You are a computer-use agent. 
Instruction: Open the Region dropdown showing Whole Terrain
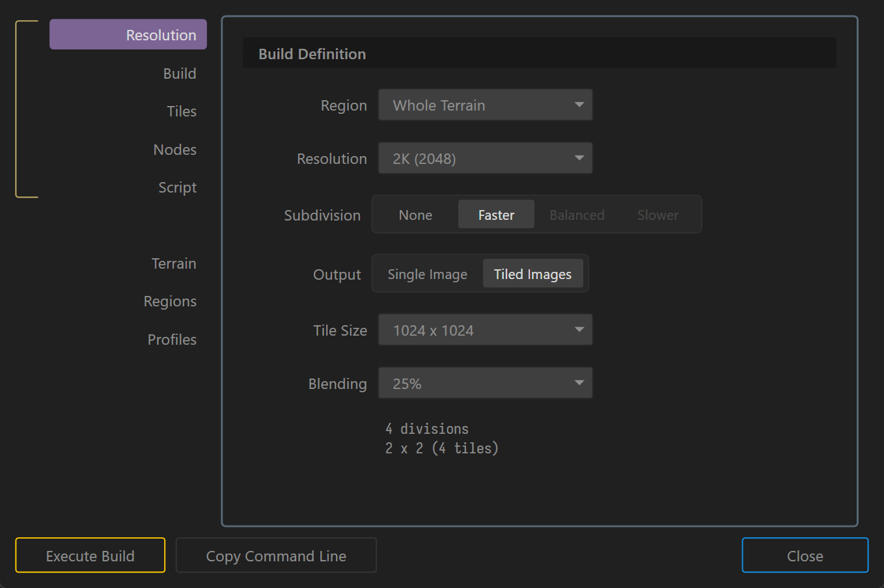[485, 105]
